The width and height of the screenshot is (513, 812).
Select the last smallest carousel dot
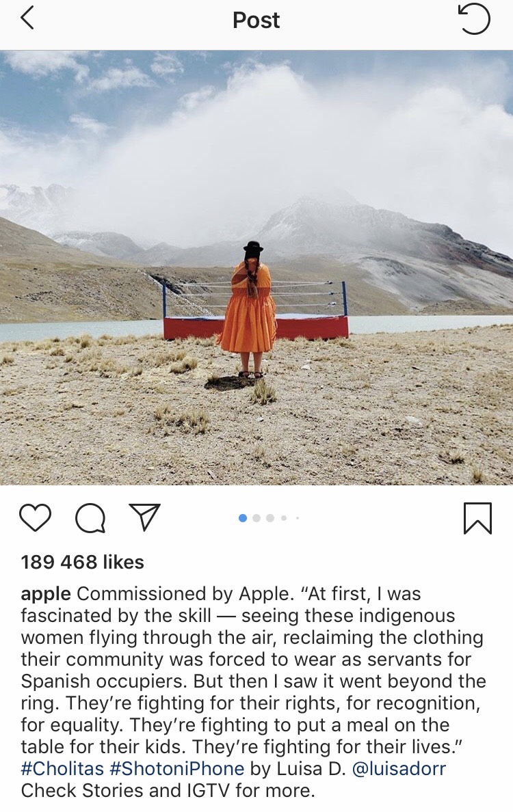coord(298,518)
